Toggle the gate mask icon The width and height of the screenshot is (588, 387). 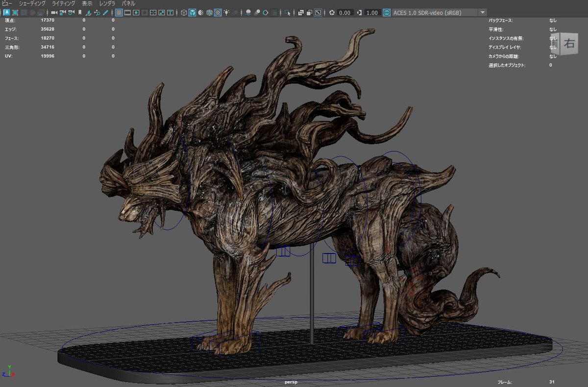(145, 12)
